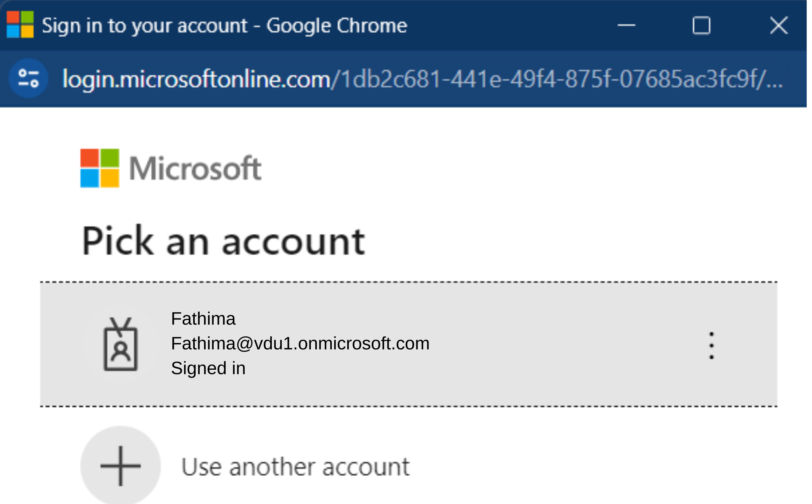This screenshot has height=504, width=812.
Task: Pick the Fathima@vdu1.onmicrosoft.com email entry
Action: (300, 343)
